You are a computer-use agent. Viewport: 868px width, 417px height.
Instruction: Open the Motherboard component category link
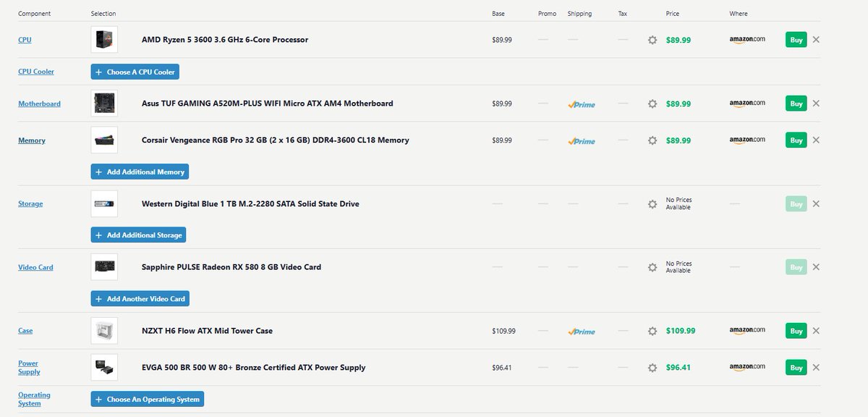[39, 104]
